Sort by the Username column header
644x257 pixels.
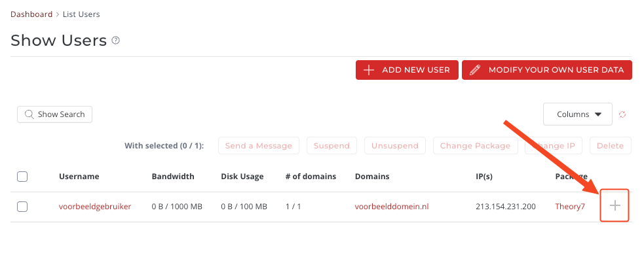(79, 177)
